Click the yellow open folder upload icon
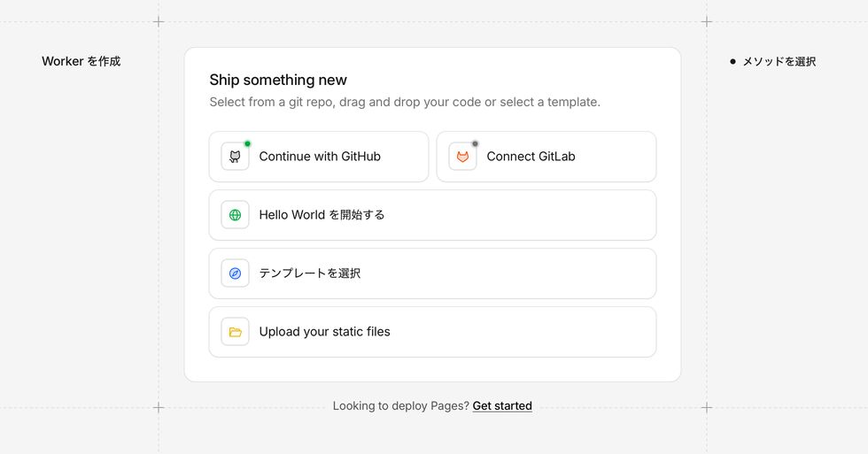 point(235,332)
